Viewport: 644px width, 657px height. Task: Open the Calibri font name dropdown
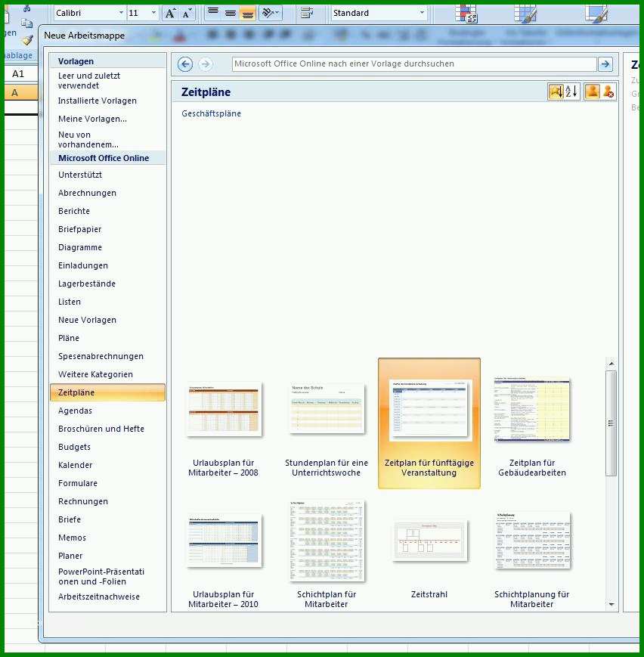(x=121, y=13)
